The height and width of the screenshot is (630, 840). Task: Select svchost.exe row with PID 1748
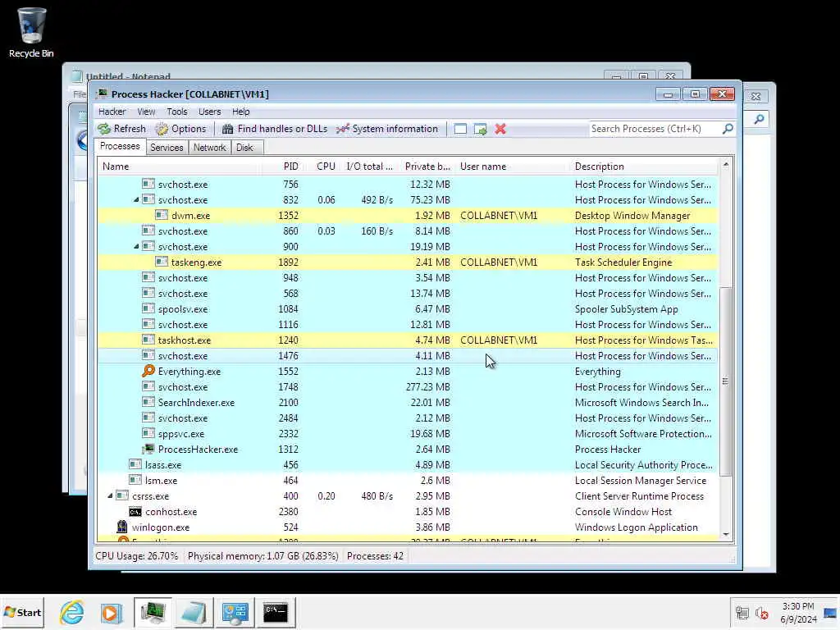(407, 387)
